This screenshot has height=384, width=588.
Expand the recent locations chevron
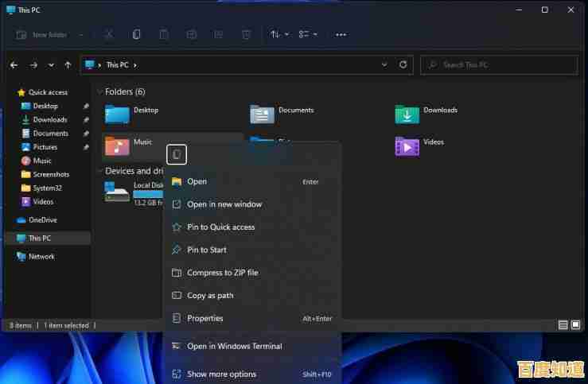pos(51,64)
